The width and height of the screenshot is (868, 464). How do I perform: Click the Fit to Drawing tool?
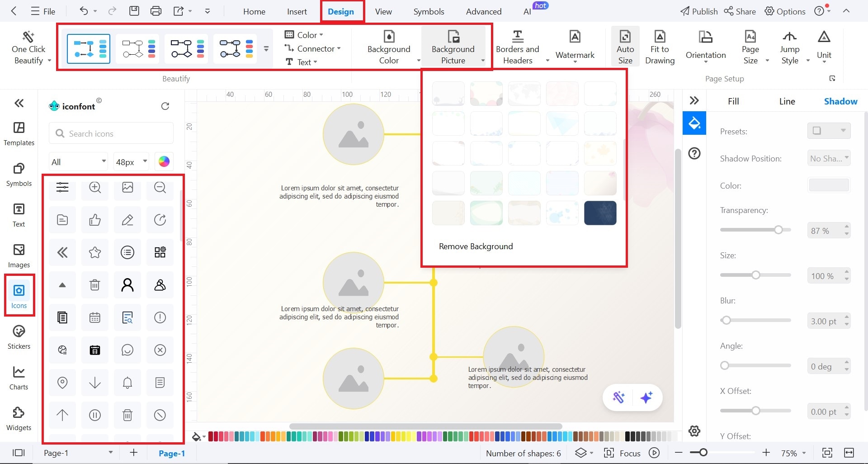(x=660, y=47)
